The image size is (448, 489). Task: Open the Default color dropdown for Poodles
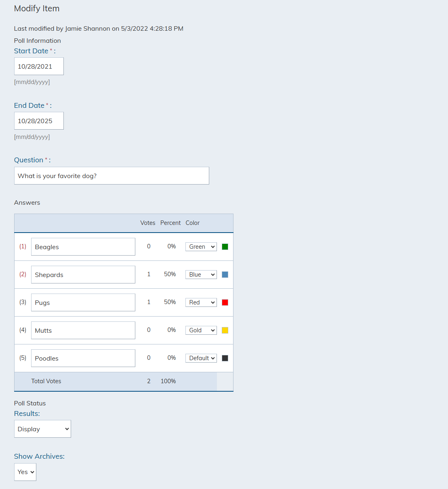pyautogui.click(x=201, y=358)
